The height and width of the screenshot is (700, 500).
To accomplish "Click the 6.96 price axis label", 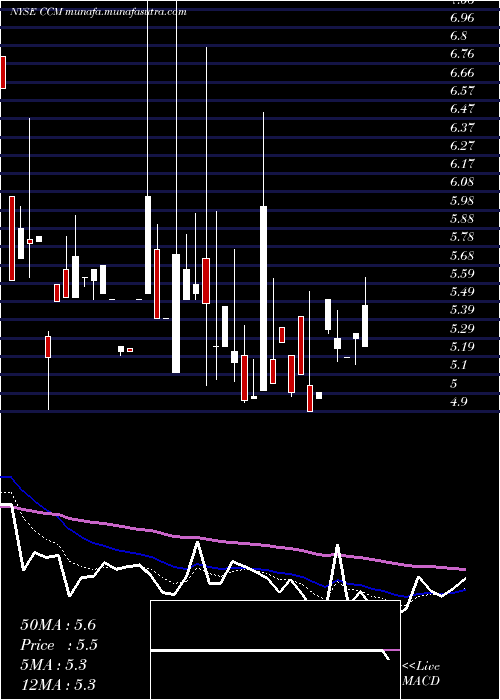I will (x=462, y=18).
